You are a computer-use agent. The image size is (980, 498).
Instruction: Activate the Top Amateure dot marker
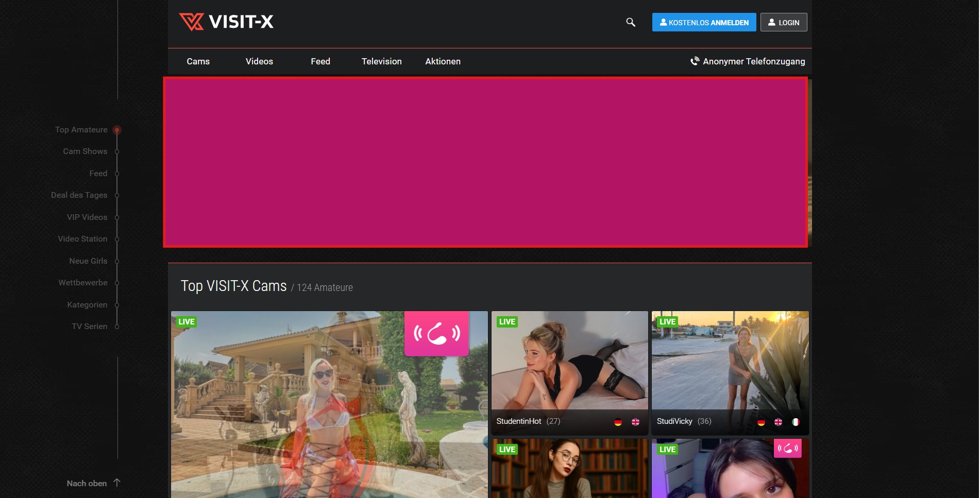117,130
